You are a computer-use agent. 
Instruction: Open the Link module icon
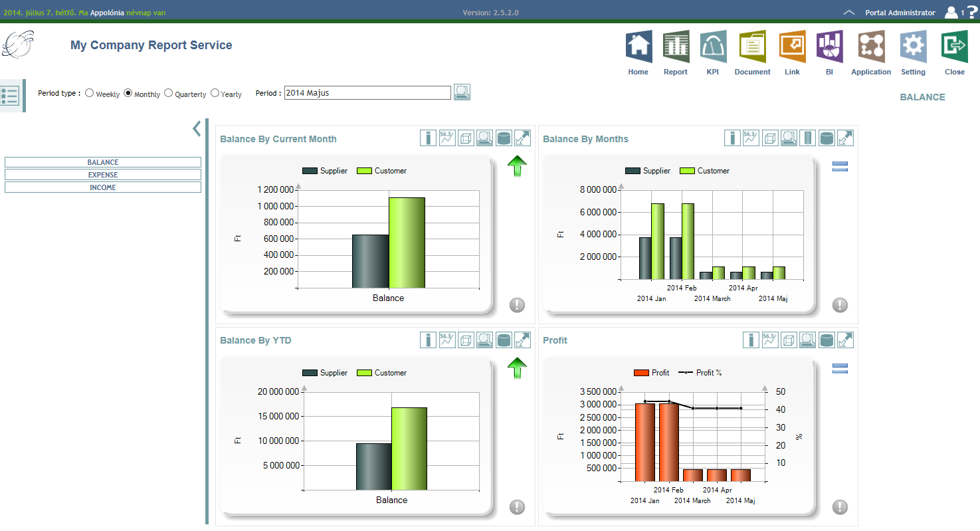pos(792,47)
